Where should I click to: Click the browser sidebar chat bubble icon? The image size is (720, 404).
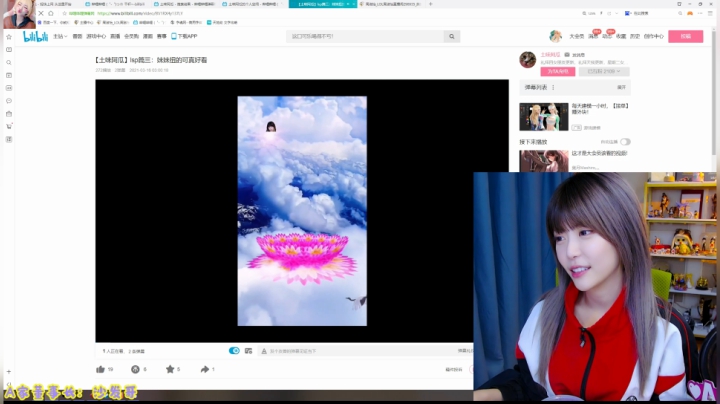(9, 101)
